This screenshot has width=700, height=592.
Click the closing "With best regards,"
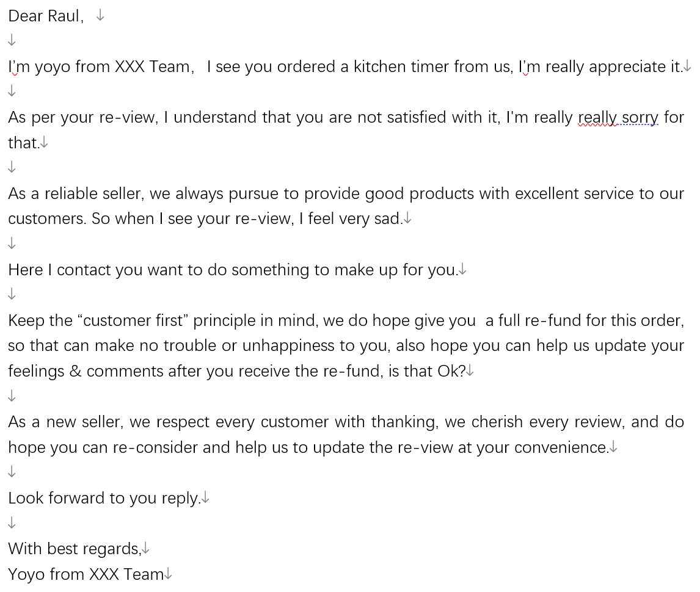click(75, 549)
